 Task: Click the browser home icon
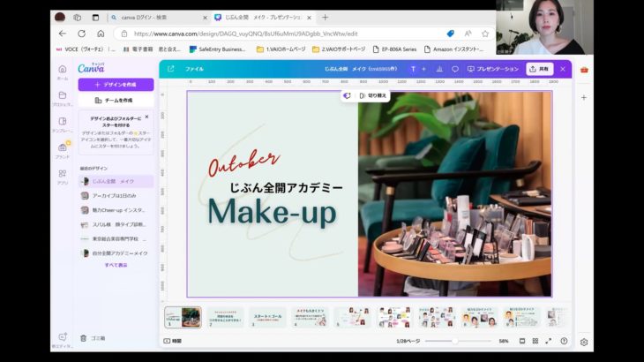(101, 34)
